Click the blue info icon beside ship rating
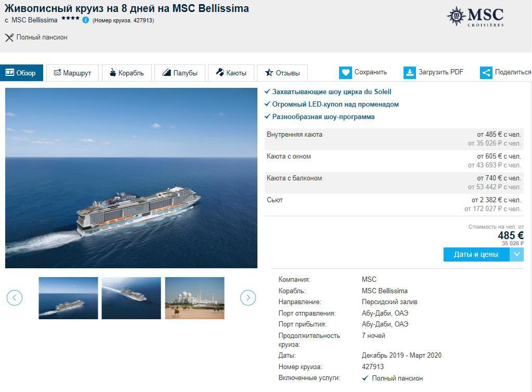The height and width of the screenshot is (392, 532). [86, 20]
